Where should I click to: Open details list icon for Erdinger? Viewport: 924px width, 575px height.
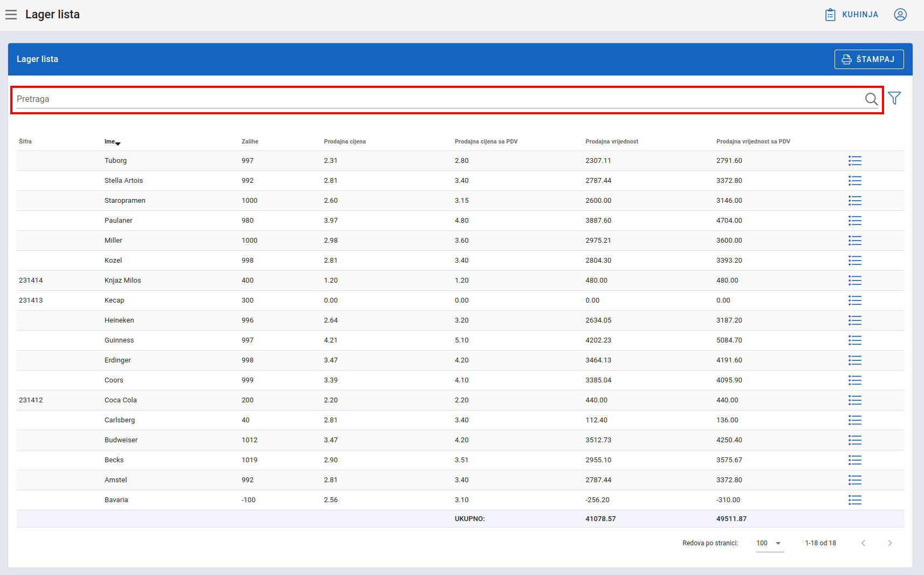click(855, 360)
